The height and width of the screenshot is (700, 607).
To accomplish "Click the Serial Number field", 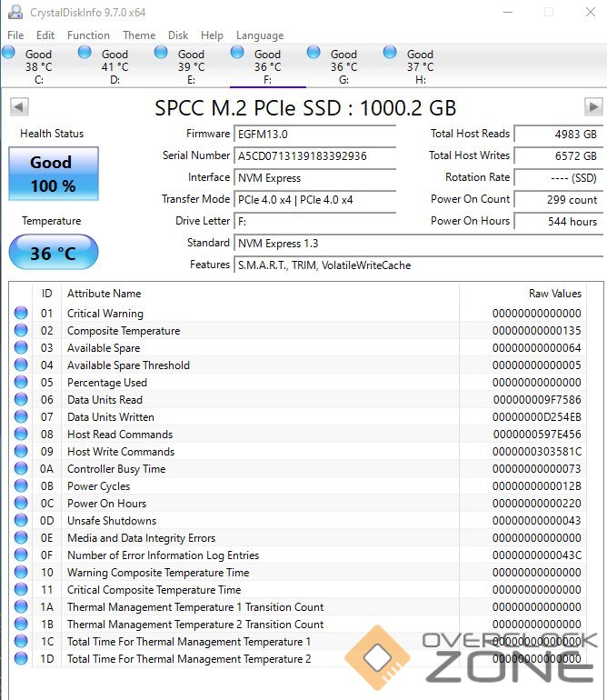I will tap(315, 155).
